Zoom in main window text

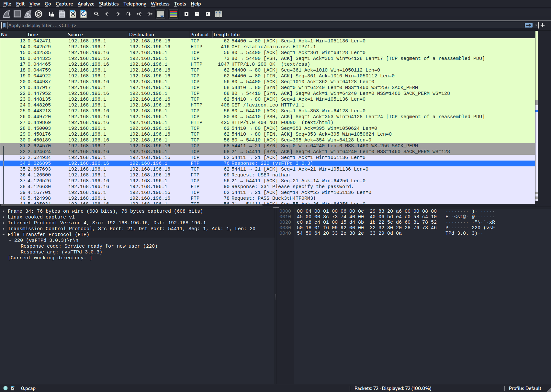pos(186,14)
